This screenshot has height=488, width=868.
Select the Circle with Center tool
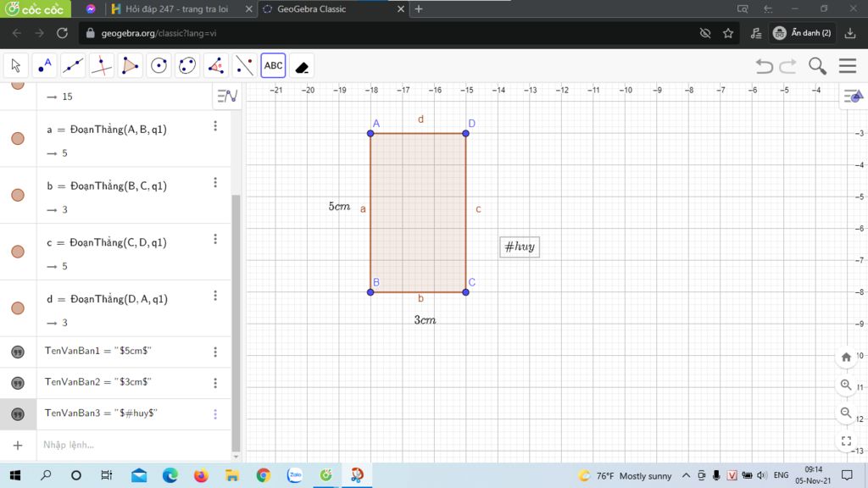159,66
